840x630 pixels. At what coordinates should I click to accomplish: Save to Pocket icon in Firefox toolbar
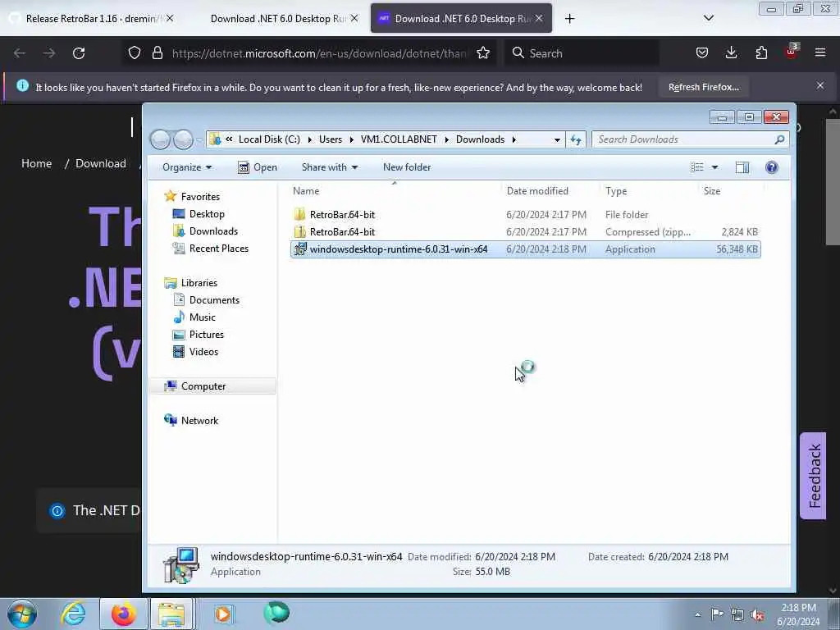pos(702,52)
